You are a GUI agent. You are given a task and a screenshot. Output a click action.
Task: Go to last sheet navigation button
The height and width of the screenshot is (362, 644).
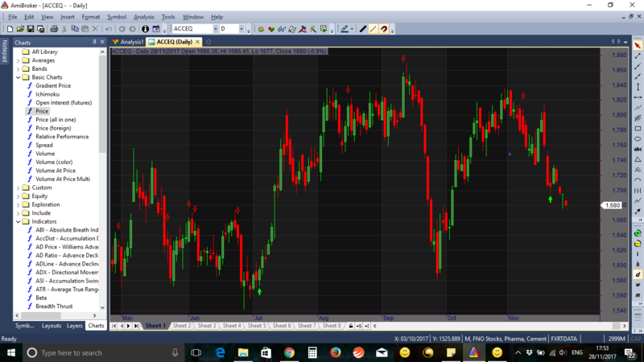click(136, 326)
